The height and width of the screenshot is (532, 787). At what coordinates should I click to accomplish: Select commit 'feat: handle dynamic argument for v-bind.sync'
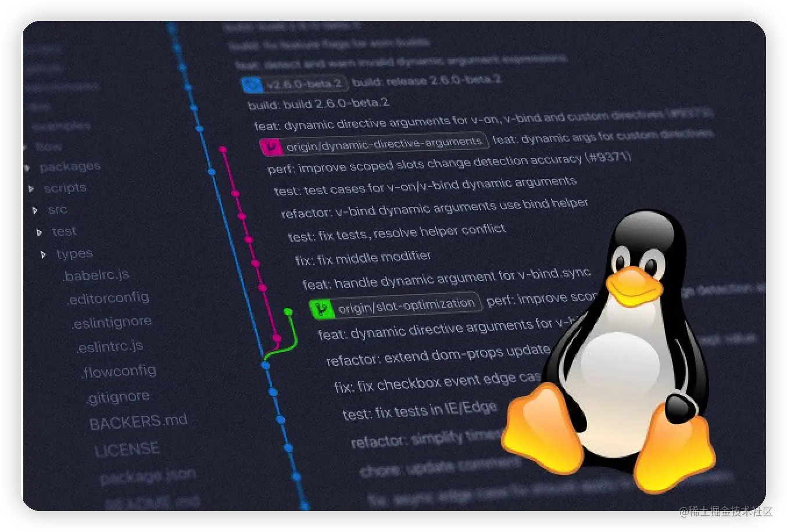[x=446, y=278]
